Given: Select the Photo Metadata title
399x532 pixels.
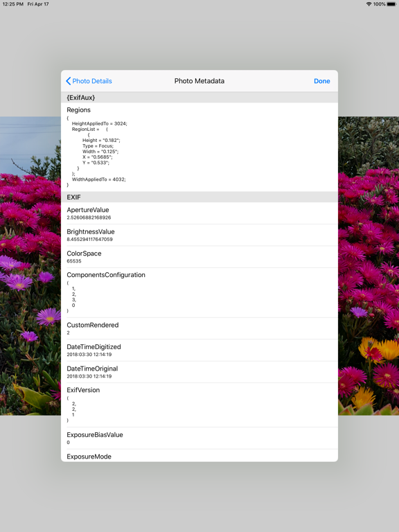Looking at the screenshot, I should [199, 81].
